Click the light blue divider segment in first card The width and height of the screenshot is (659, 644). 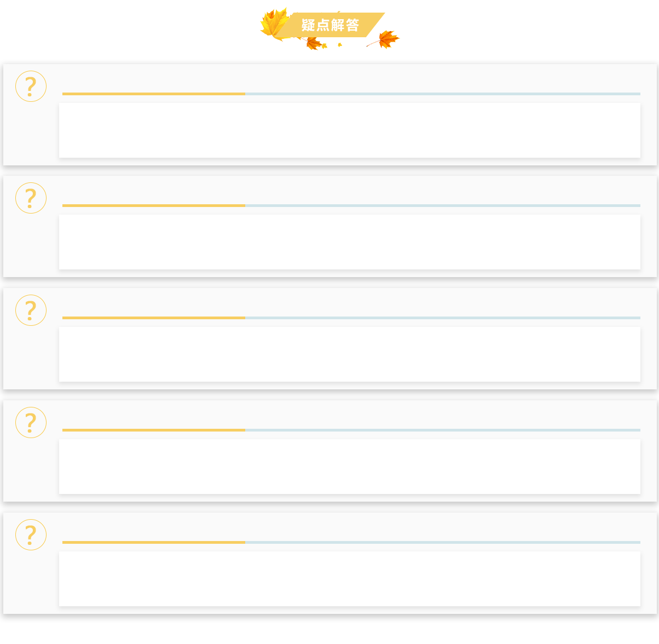(x=443, y=94)
